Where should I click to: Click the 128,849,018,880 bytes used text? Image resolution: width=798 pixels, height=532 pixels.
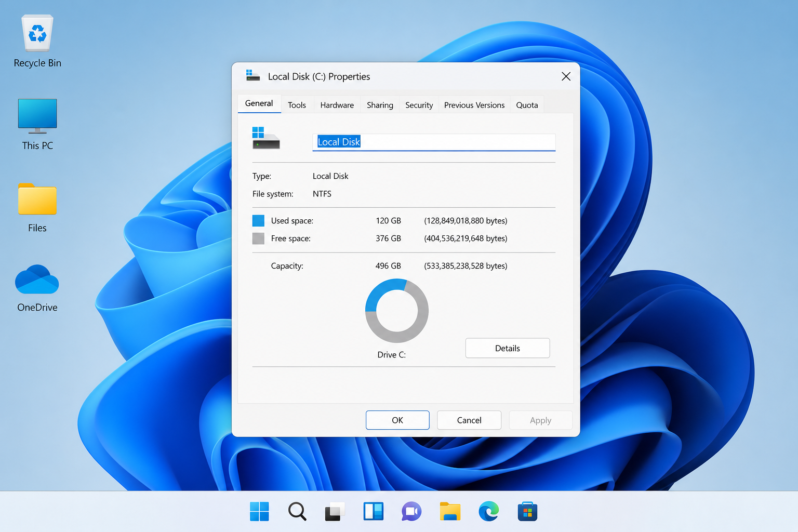466,221
